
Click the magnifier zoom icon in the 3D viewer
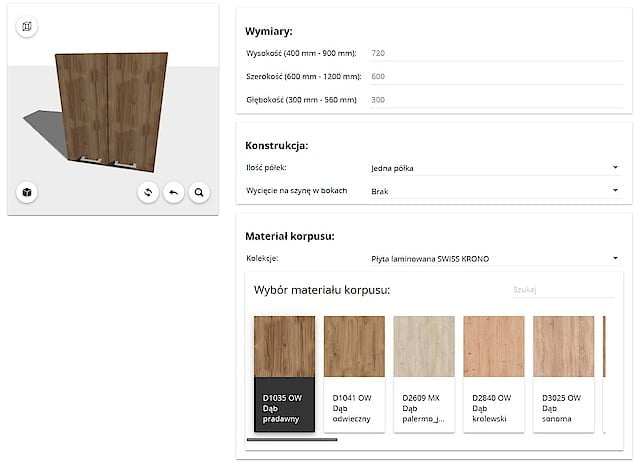coord(199,192)
